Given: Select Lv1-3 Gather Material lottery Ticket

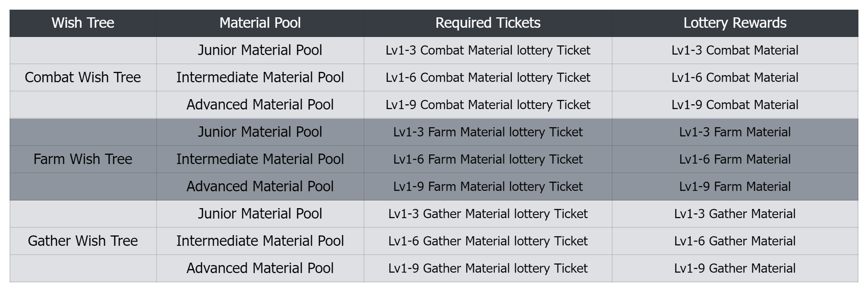Looking at the screenshot, I should pos(488,214).
